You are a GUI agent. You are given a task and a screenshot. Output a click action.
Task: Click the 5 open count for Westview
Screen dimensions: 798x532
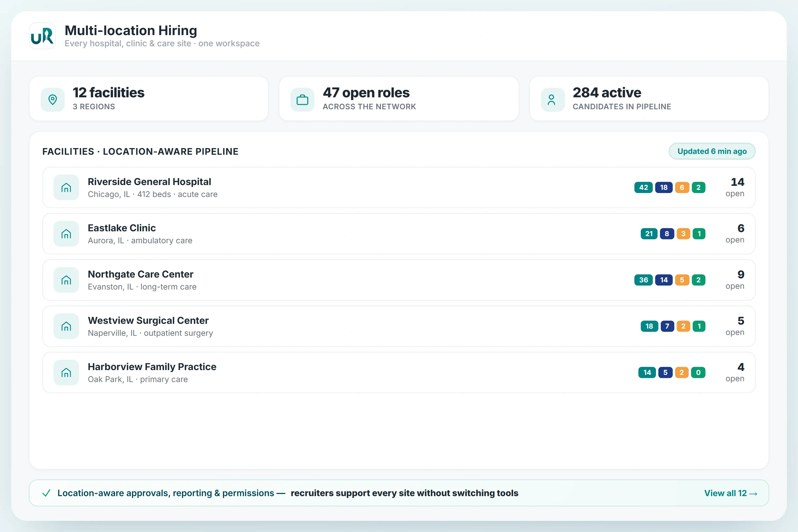pyautogui.click(x=735, y=326)
